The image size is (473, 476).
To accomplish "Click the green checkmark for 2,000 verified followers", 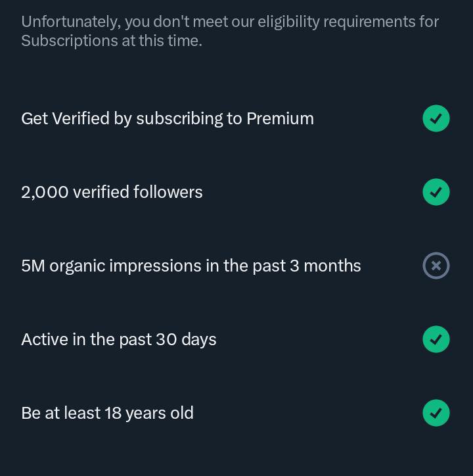I will (x=436, y=192).
